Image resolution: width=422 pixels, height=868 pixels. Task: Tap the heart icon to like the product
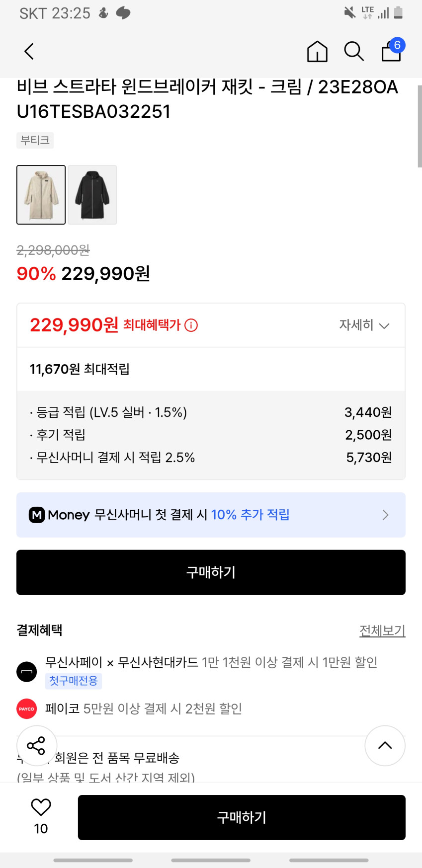click(x=41, y=807)
